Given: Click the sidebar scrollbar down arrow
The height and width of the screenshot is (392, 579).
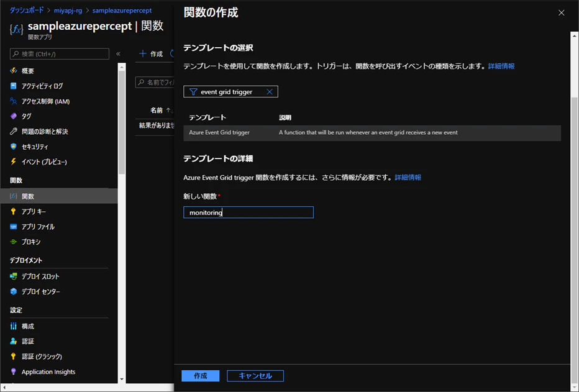Looking at the screenshot, I should click(122, 379).
